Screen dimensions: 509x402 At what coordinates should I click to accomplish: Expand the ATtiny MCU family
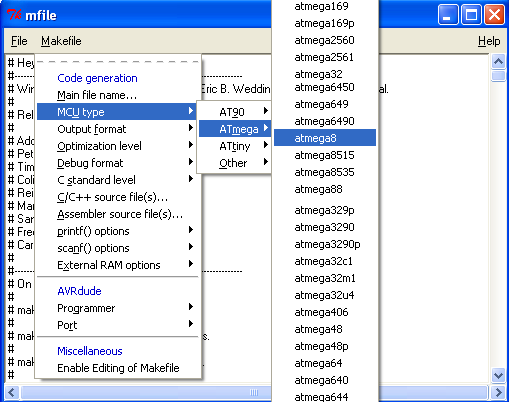tap(235, 146)
